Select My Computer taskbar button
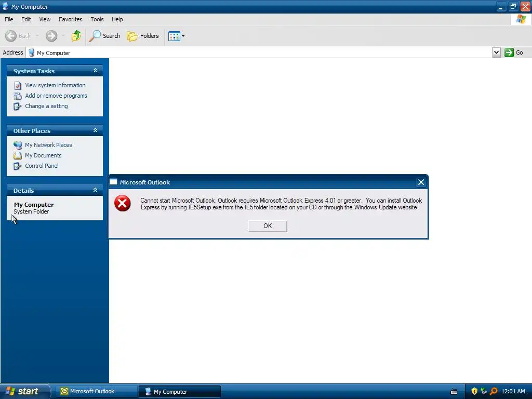The width and height of the screenshot is (532, 399). pos(180,392)
